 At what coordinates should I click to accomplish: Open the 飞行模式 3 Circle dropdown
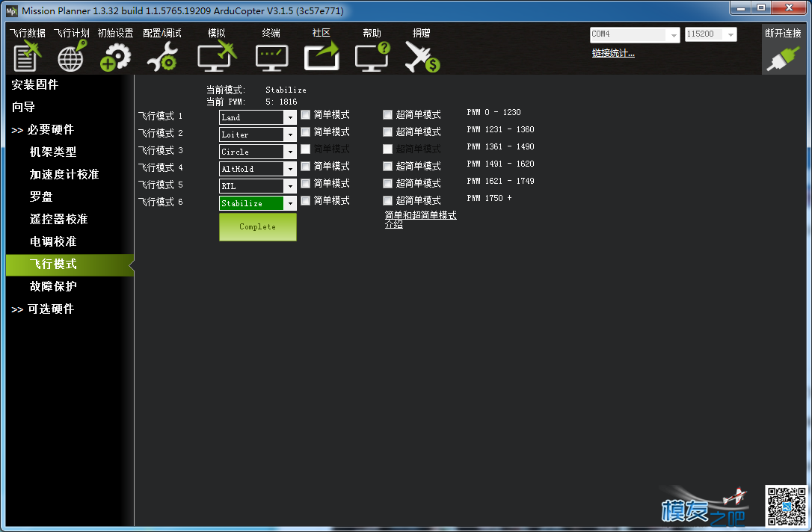click(290, 152)
